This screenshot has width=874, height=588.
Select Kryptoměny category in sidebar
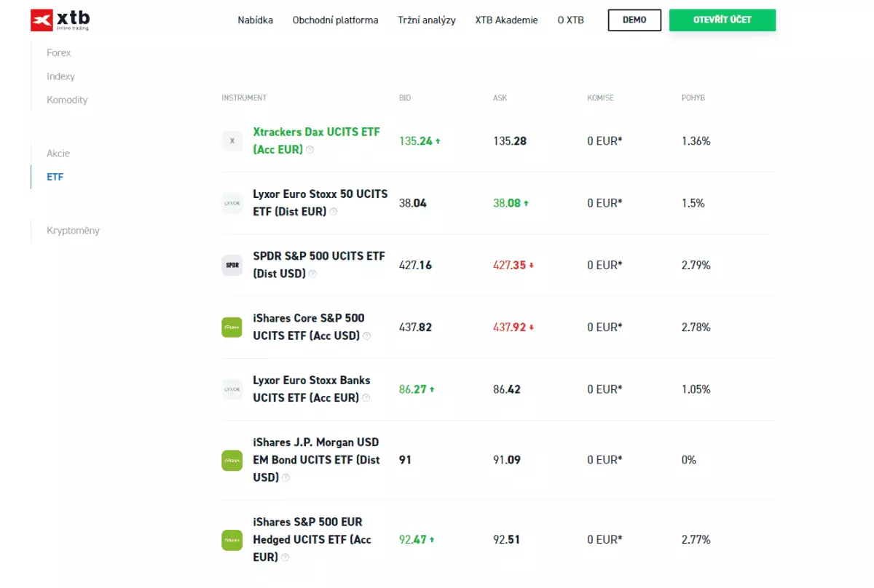click(x=73, y=231)
